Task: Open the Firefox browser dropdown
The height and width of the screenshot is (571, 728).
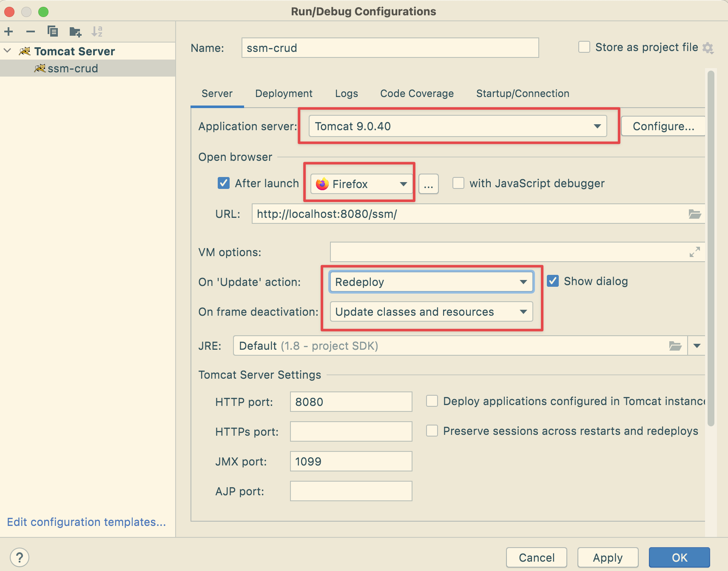Action: tap(361, 184)
